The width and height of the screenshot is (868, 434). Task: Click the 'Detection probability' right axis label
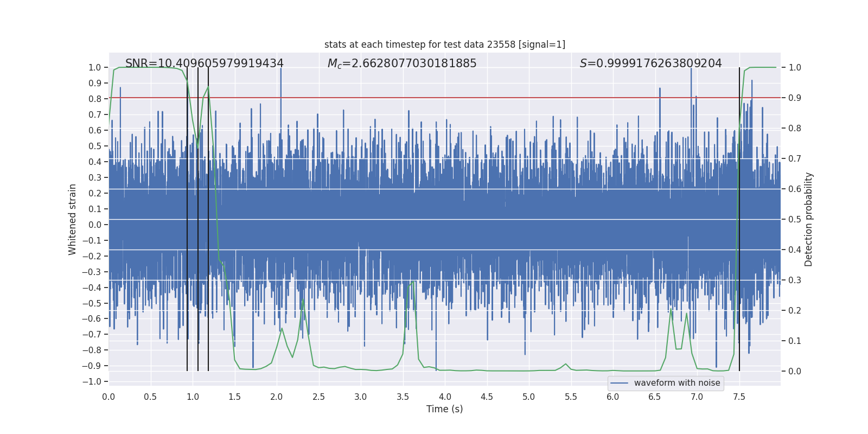coord(809,219)
